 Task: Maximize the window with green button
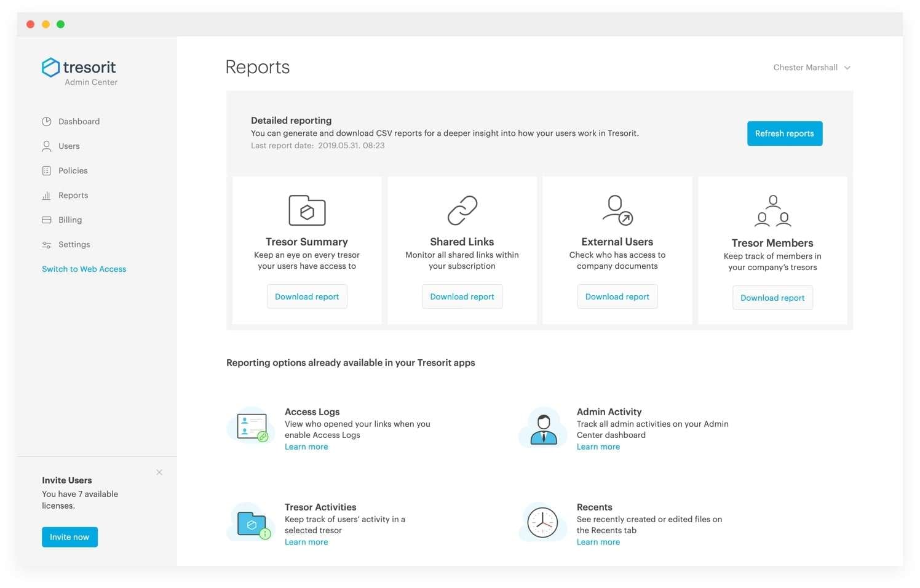[x=60, y=25]
